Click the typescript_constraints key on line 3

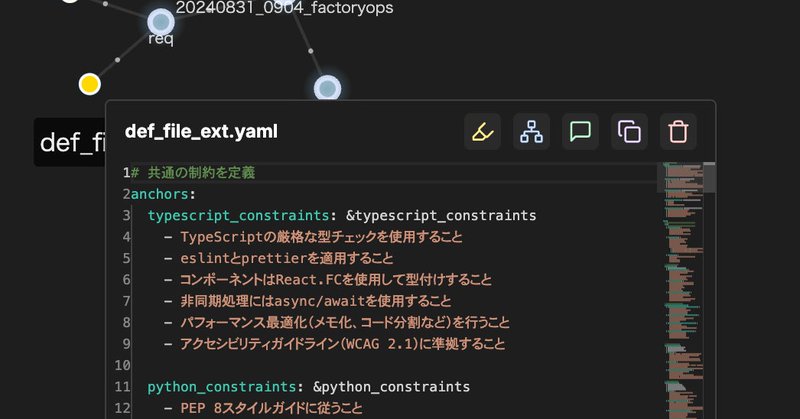click(x=238, y=215)
